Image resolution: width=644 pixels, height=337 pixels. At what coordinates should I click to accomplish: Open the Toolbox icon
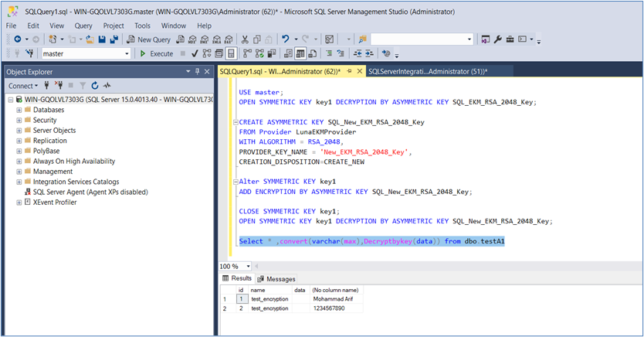pos(510,39)
